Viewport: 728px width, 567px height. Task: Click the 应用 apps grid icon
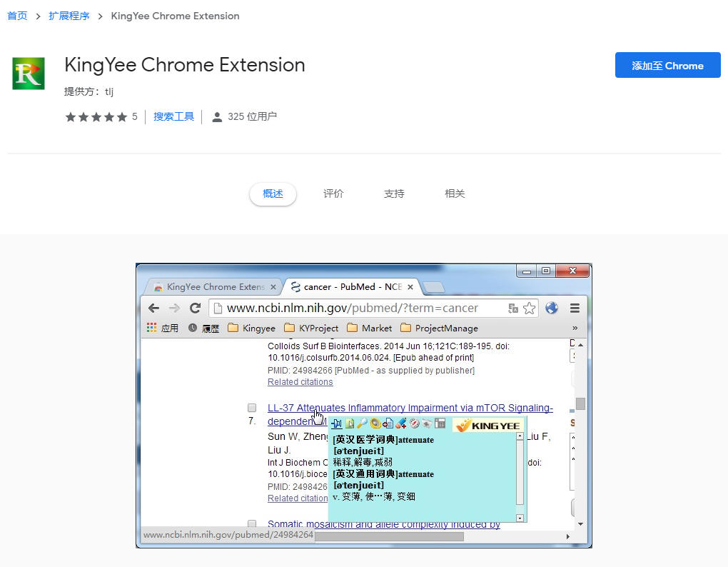pyautogui.click(x=151, y=328)
